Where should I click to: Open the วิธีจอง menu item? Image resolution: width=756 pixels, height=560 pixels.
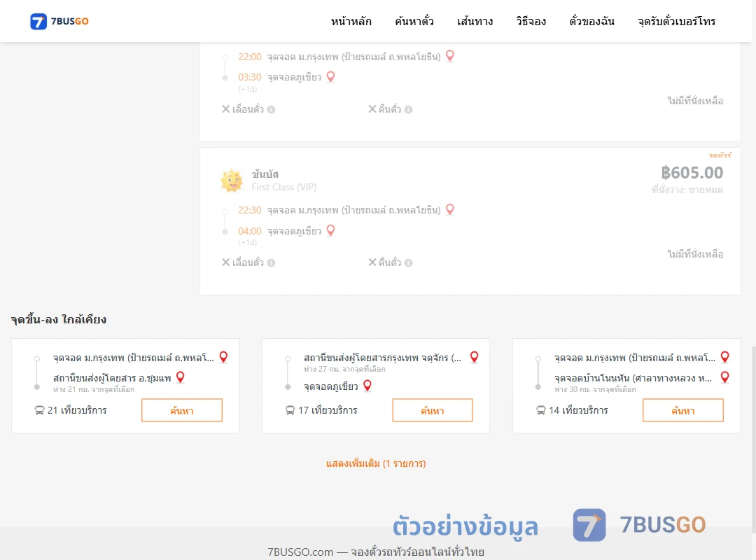[531, 21]
